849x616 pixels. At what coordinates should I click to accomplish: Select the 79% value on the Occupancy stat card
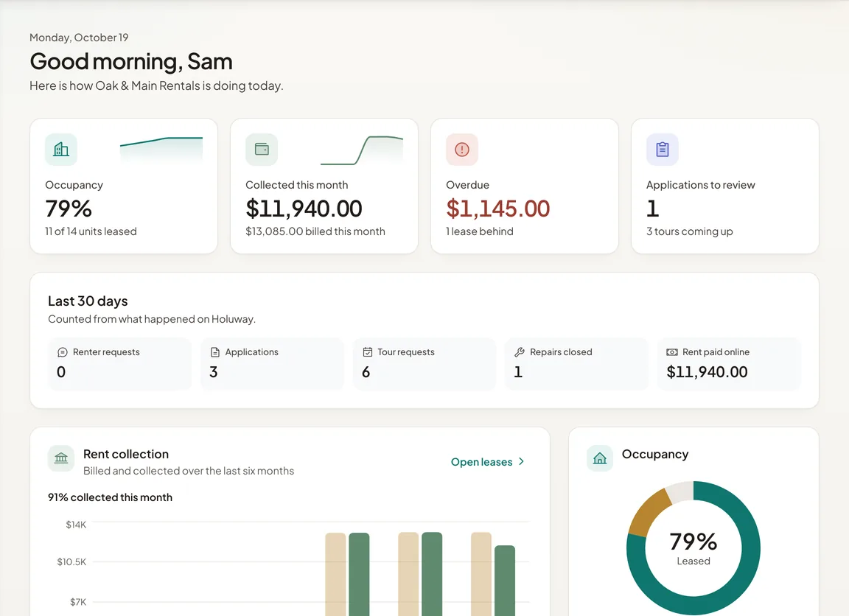tap(69, 209)
